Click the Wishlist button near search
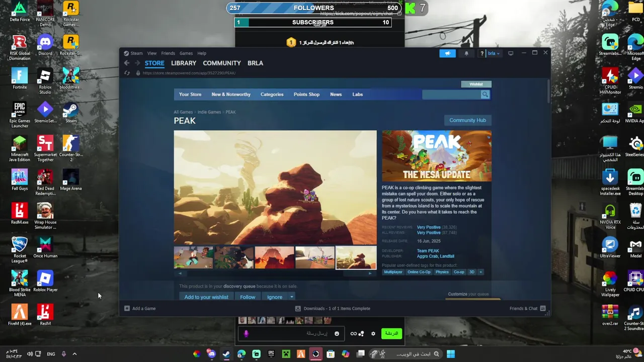Image resolution: width=644 pixels, height=362 pixels. click(x=476, y=84)
